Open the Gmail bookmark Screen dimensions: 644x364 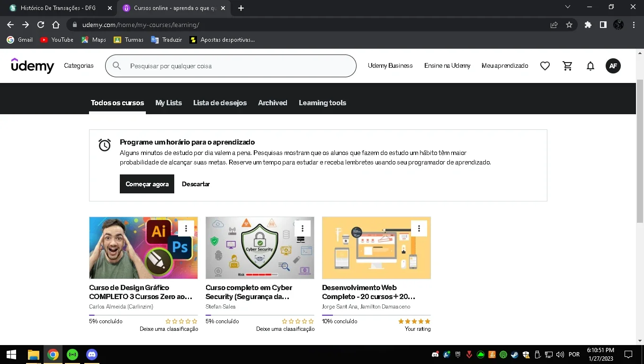[20, 40]
